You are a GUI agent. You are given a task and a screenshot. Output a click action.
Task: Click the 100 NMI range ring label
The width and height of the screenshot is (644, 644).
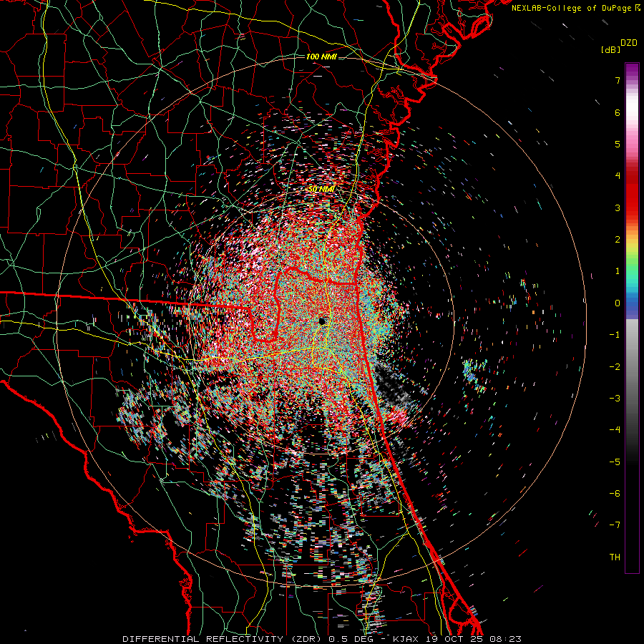coord(321,57)
